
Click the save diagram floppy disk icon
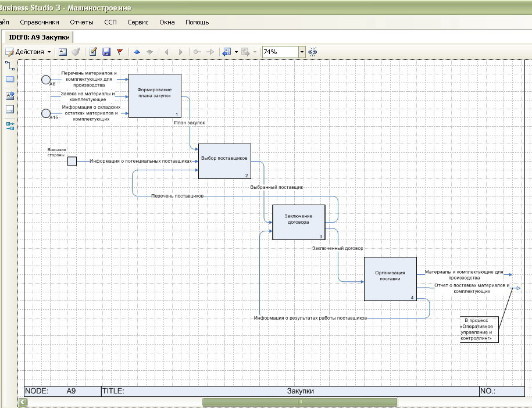(106, 52)
